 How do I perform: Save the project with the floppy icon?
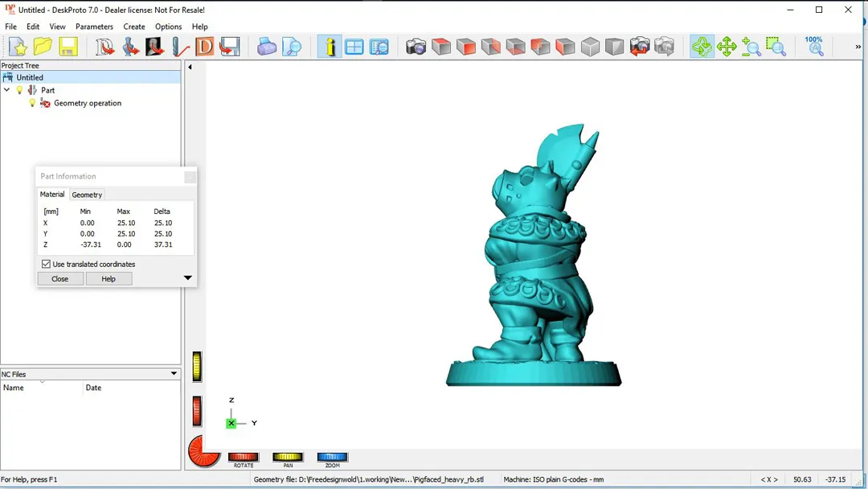point(68,47)
